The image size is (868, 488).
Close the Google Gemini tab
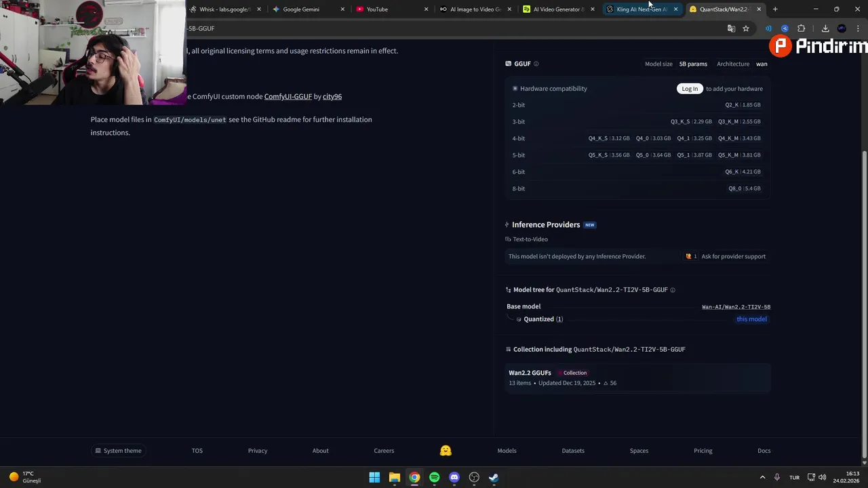(342, 9)
